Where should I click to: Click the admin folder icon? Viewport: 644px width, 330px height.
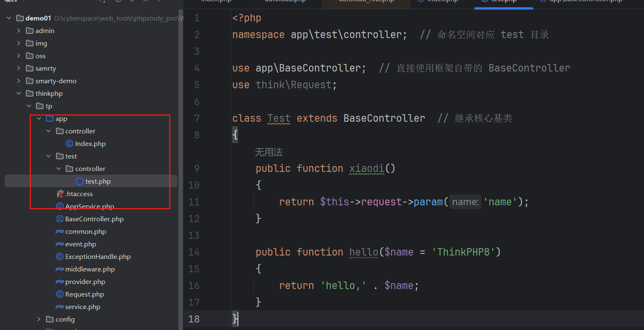coord(30,31)
